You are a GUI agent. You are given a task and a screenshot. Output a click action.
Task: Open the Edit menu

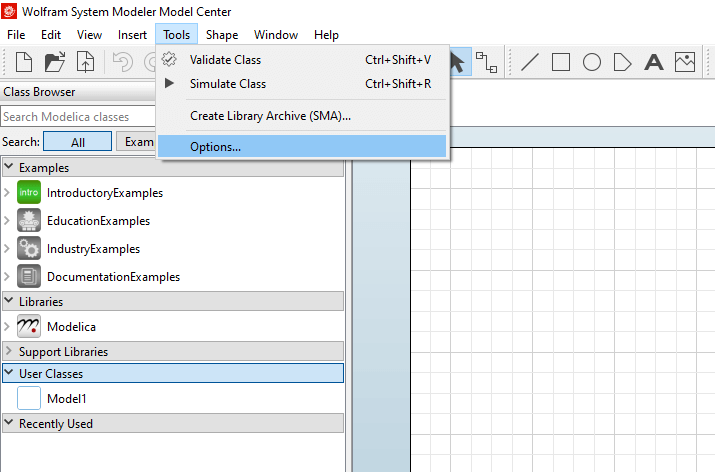(51, 35)
